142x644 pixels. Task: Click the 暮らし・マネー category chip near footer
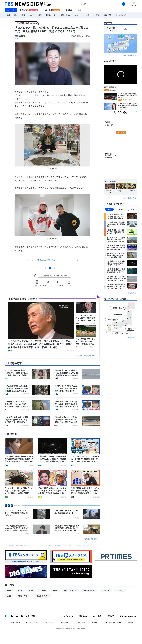coord(70,591)
